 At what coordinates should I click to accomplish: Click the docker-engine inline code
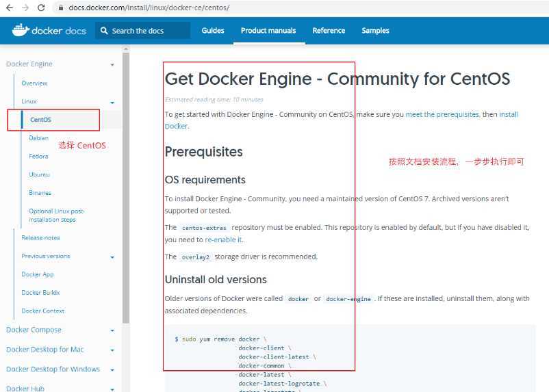pyautogui.click(x=348, y=299)
